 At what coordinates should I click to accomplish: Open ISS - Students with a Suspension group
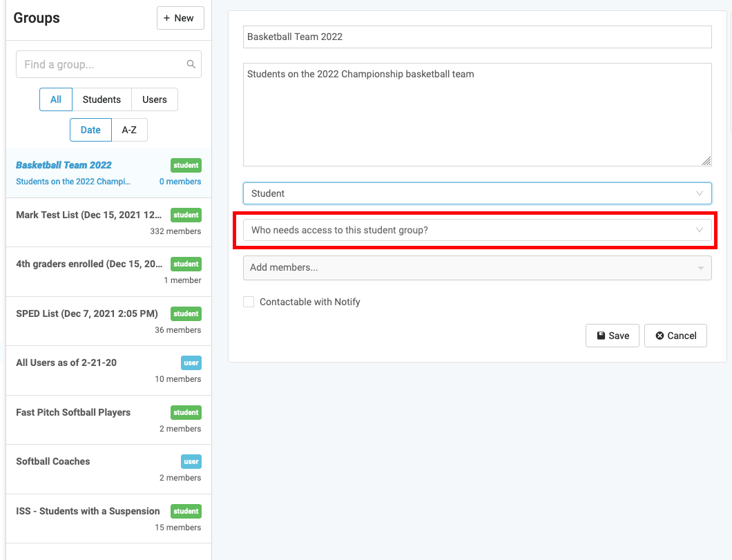click(x=109, y=519)
